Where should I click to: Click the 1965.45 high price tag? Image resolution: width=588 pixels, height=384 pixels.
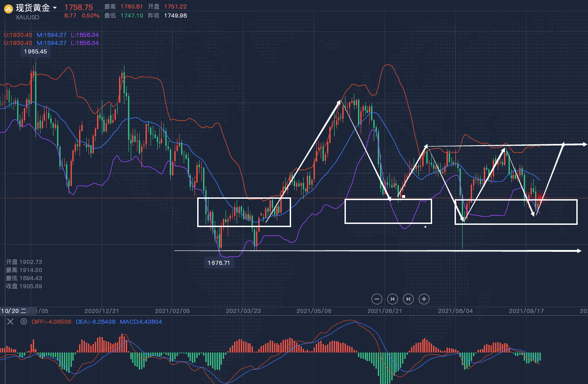pos(35,52)
